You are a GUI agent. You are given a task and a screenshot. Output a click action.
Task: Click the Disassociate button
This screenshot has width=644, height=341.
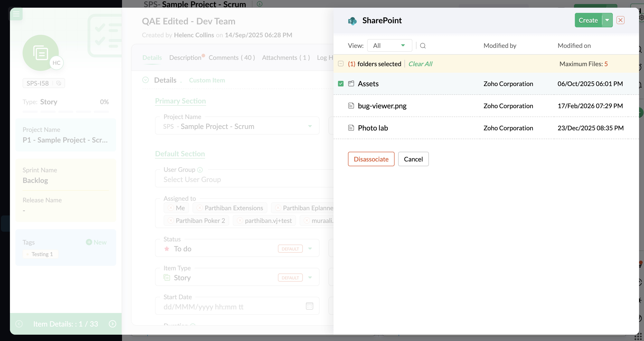tap(371, 159)
